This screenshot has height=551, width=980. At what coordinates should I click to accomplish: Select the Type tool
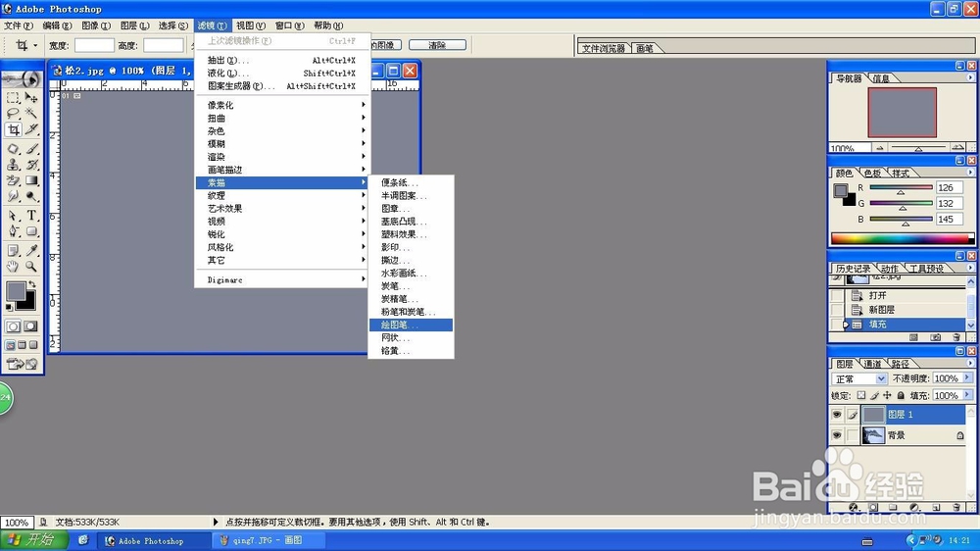31,216
